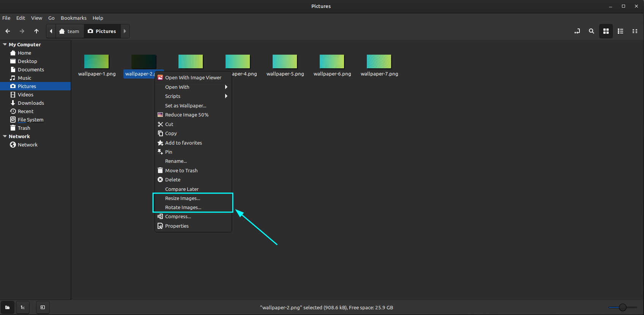The width and height of the screenshot is (644, 315).
Task: Collapse the Network section
Action: tap(5, 136)
